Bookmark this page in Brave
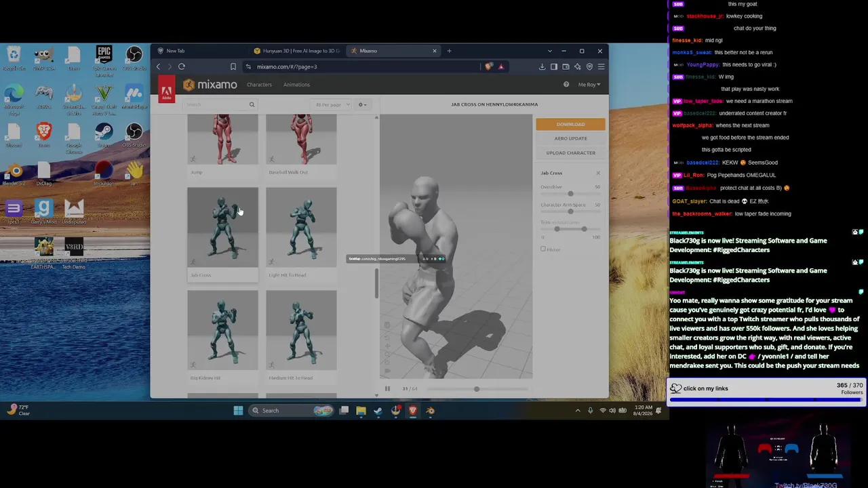868x488 pixels. [x=233, y=66]
